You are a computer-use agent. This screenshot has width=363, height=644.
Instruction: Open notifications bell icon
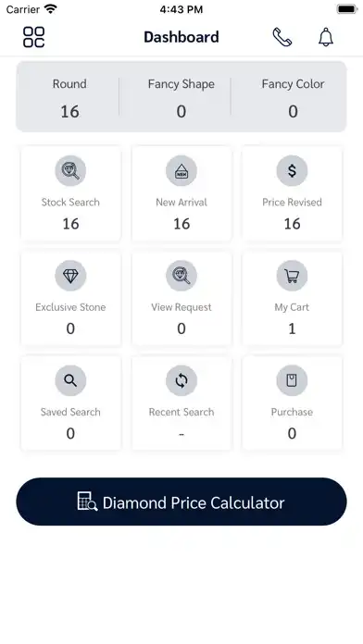326,37
